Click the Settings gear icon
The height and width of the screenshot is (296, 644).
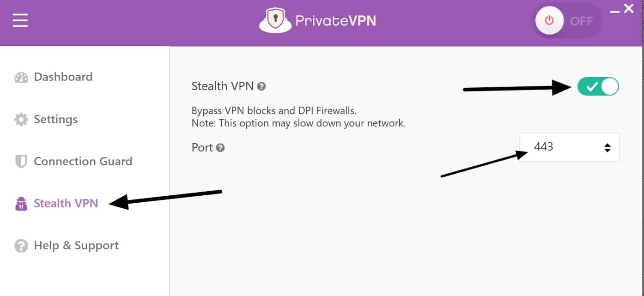pos(21,120)
